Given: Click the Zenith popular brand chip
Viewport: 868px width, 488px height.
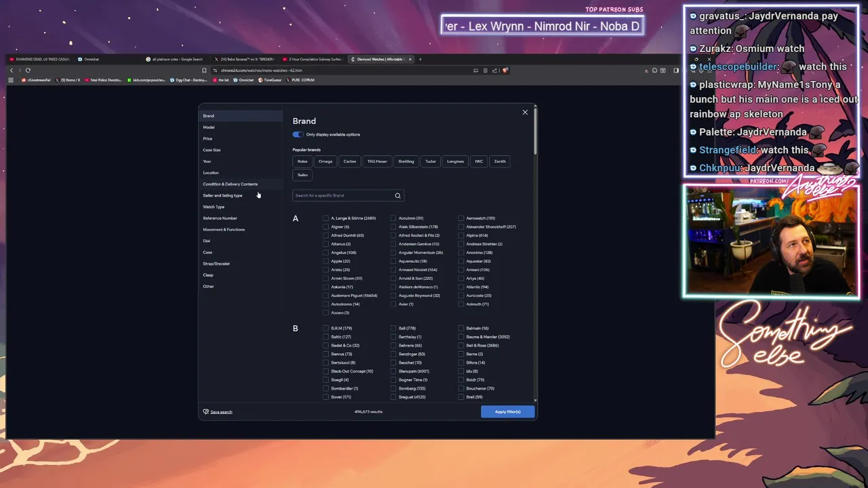Looking at the screenshot, I should [x=500, y=161].
